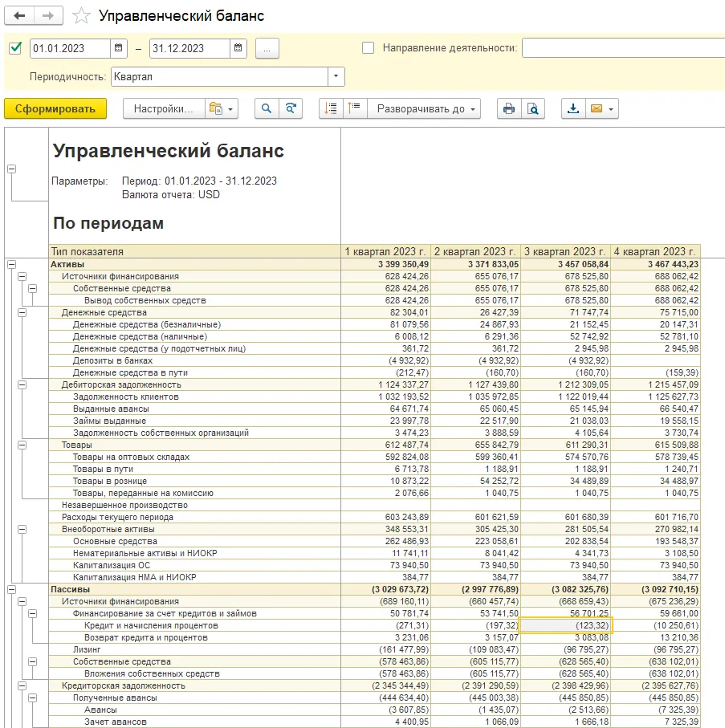Open the Разворачивать до dropdown
The height and width of the screenshot is (728, 725).
click(424, 109)
